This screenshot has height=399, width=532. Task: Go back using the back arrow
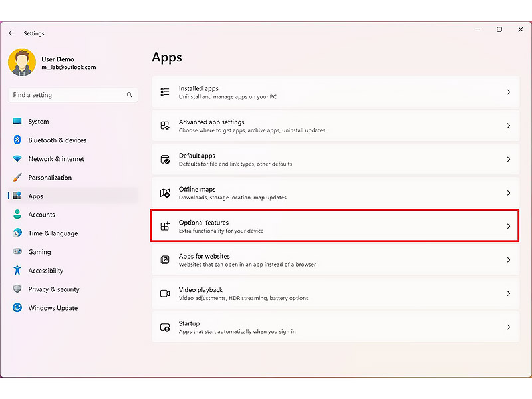coord(11,33)
